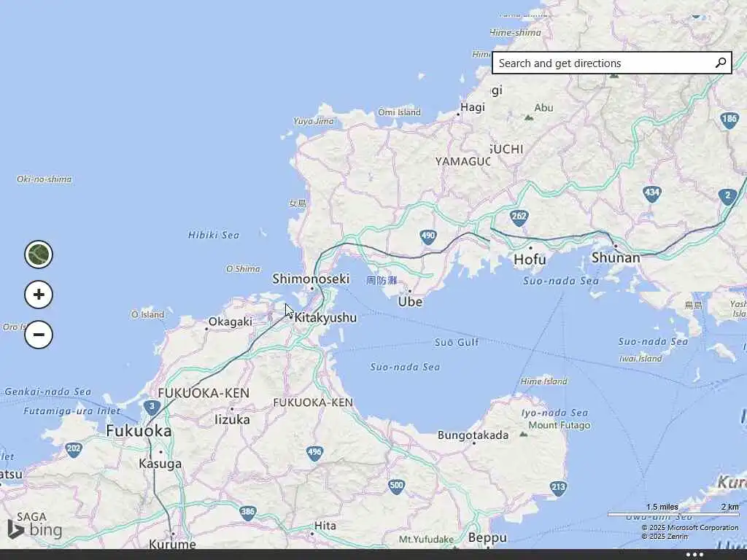Image resolution: width=747 pixels, height=560 pixels.
Task: Click the Futamiga-ura Inlet label
Action: [72, 411]
